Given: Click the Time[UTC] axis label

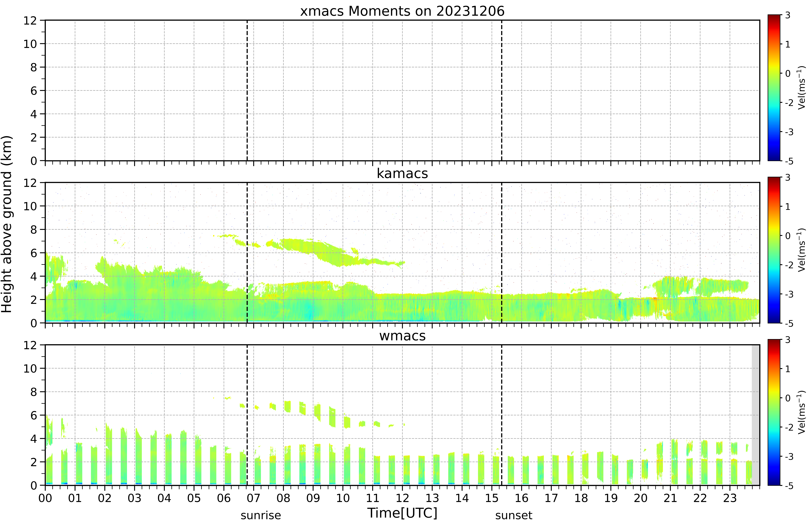Looking at the screenshot, I should [402, 513].
